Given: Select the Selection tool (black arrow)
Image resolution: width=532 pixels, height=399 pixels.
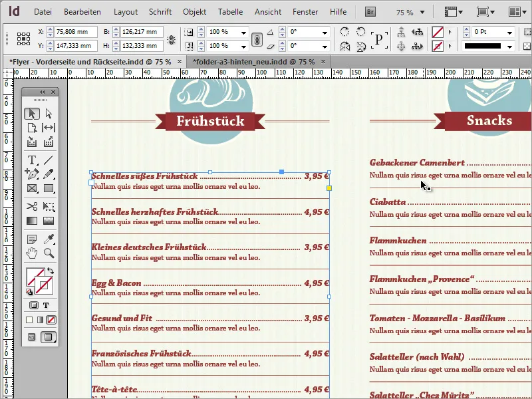Looking at the screenshot, I should [32, 114].
